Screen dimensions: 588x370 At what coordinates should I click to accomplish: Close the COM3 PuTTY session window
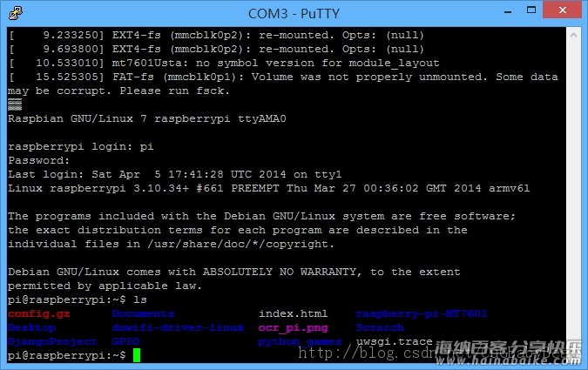(562, 10)
